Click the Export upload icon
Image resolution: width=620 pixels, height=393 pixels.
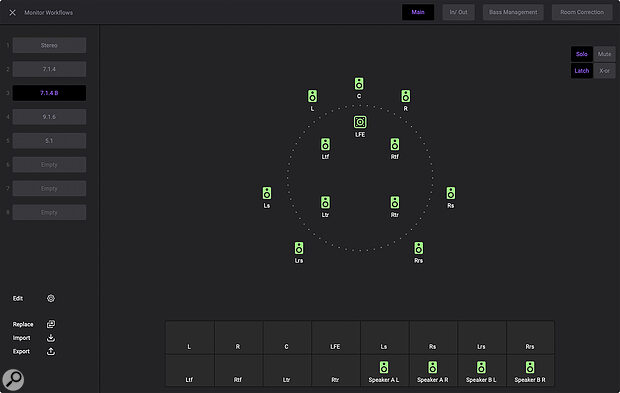click(x=51, y=351)
